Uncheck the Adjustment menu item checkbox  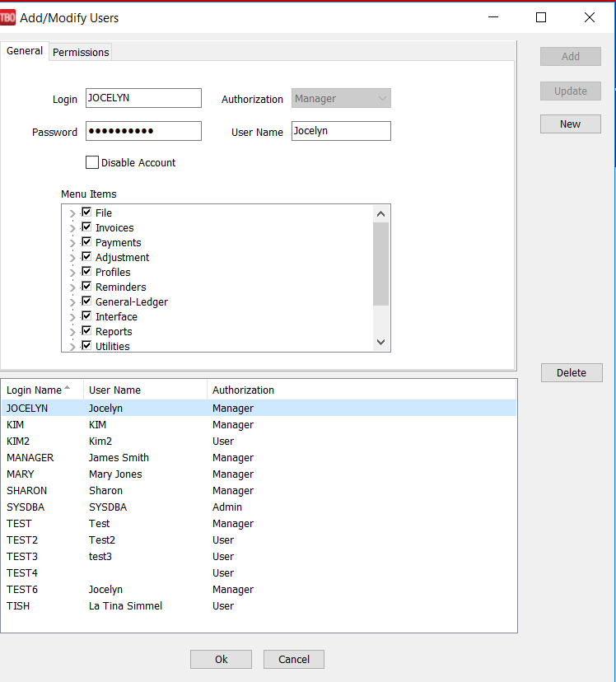point(86,256)
